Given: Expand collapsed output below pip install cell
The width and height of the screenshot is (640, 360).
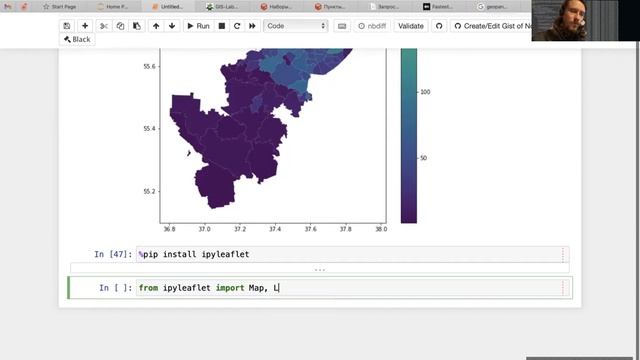Looking at the screenshot, I should [320, 269].
